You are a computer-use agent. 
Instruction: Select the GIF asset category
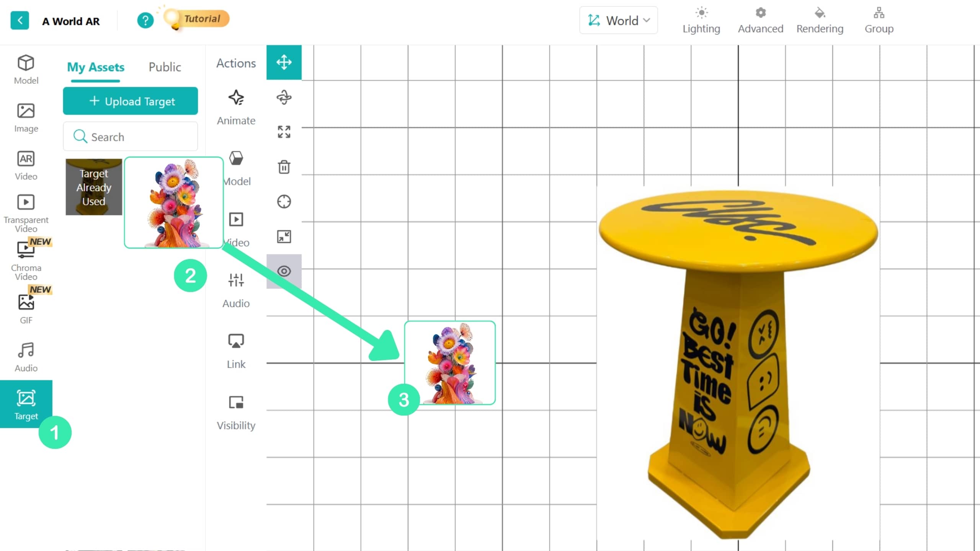click(26, 309)
